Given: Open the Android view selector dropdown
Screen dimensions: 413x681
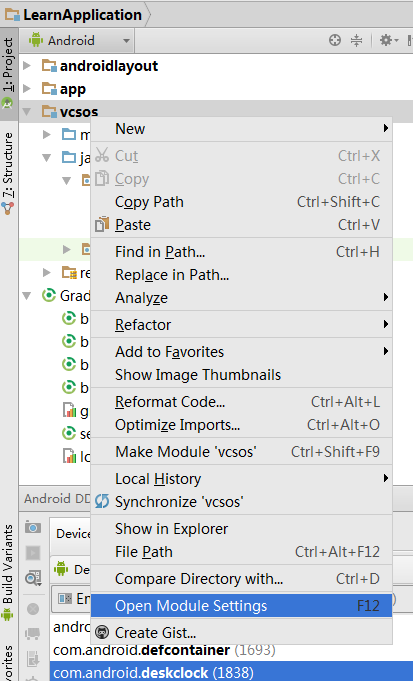Looking at the screenshot, I should (x=80, y=40).
